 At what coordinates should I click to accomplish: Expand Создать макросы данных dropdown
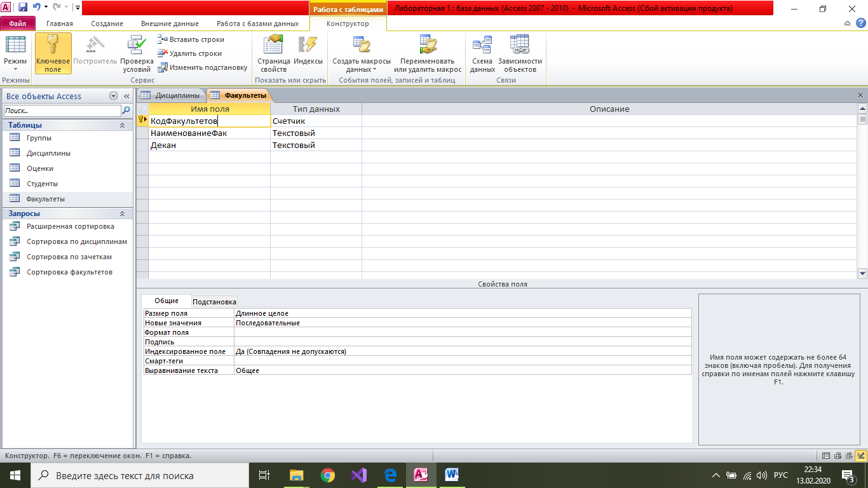362,53
